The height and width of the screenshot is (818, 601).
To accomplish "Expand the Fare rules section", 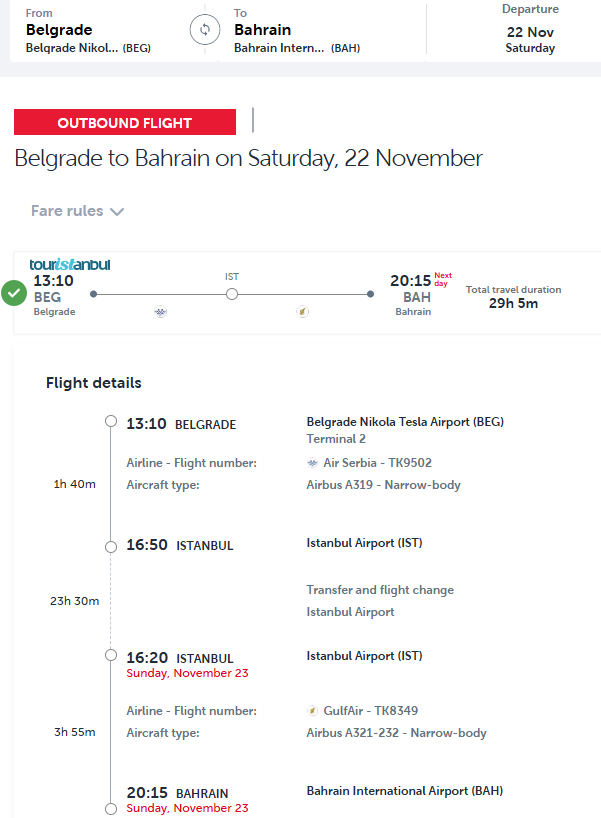I will coord(67,211).
